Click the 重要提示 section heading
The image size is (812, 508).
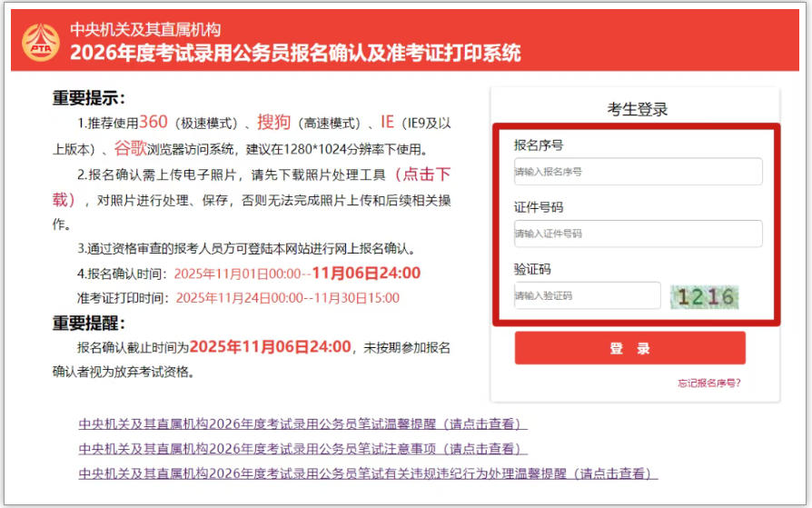coord(88,98)
